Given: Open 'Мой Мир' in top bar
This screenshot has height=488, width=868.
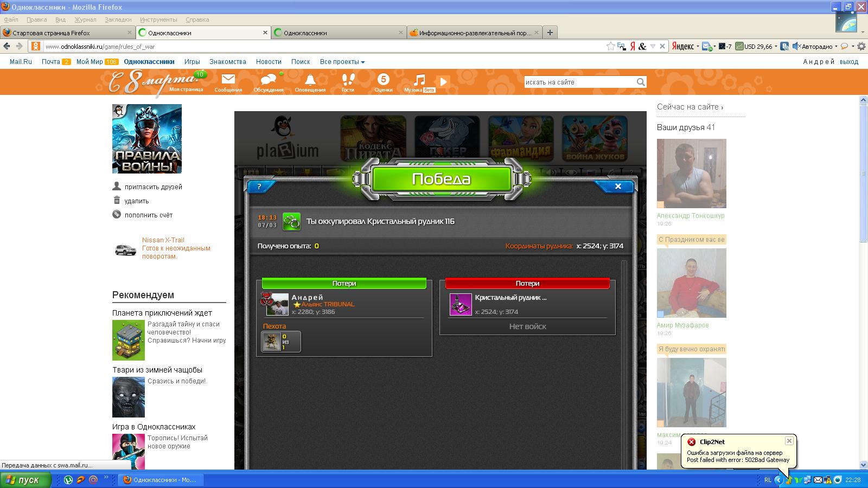Looking at the screenshot, I should [x=90, y=62].
